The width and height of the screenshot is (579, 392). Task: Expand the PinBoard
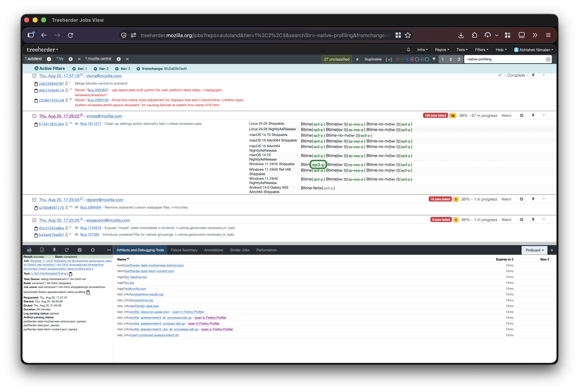click(535, 250)
